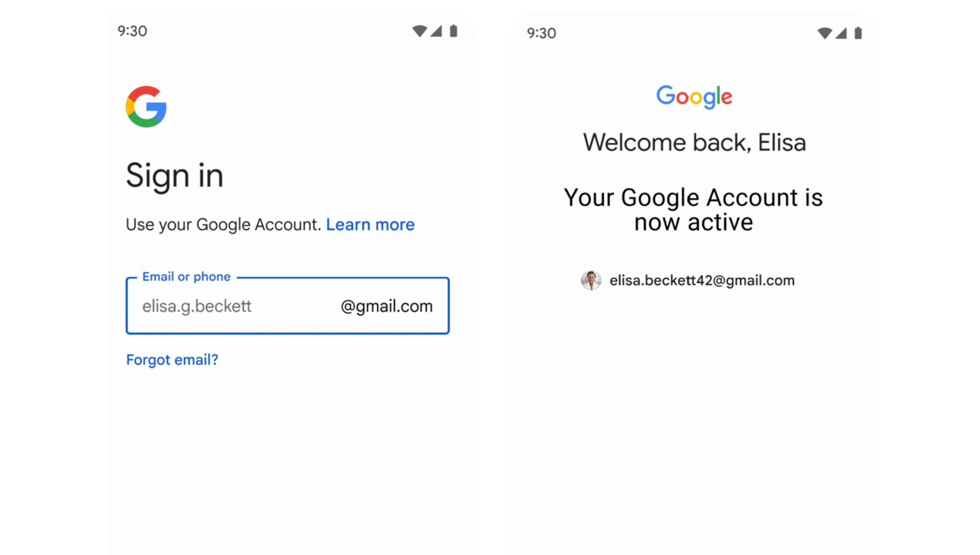
Task: Click the Email or phone field label
Action: click(186, 277)
